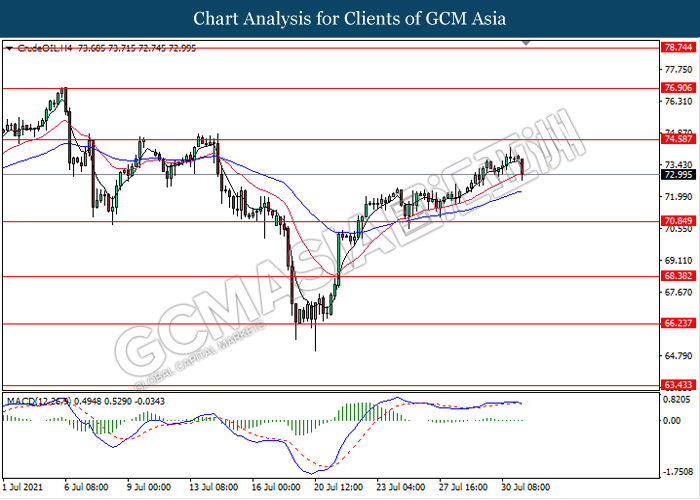The image size is (700, 500).
Task: Select the 76.906 red price level tag
Action: click(x=679, y=88)
